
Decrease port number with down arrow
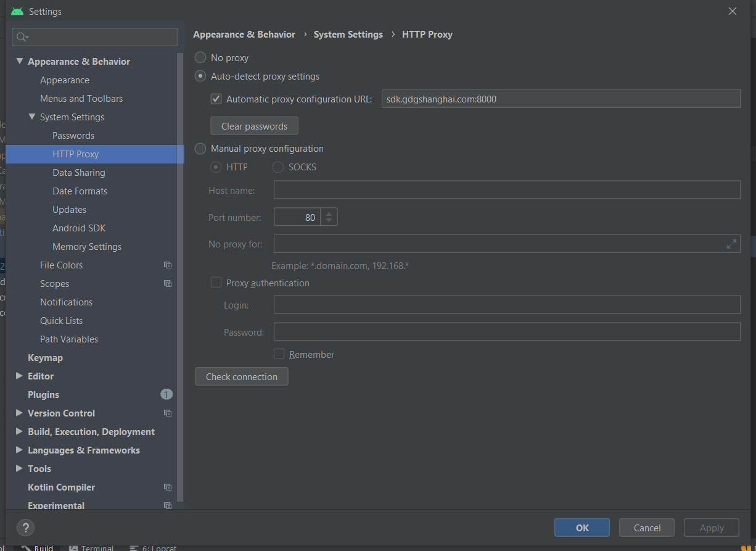tap(329, 221)
